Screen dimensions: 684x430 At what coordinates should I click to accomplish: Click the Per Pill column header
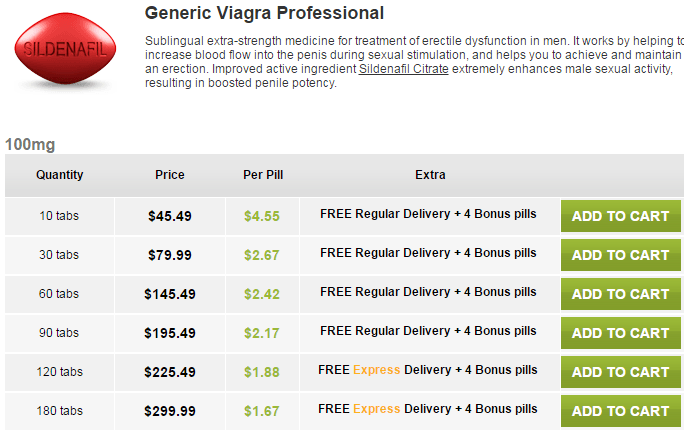[263, 174]
